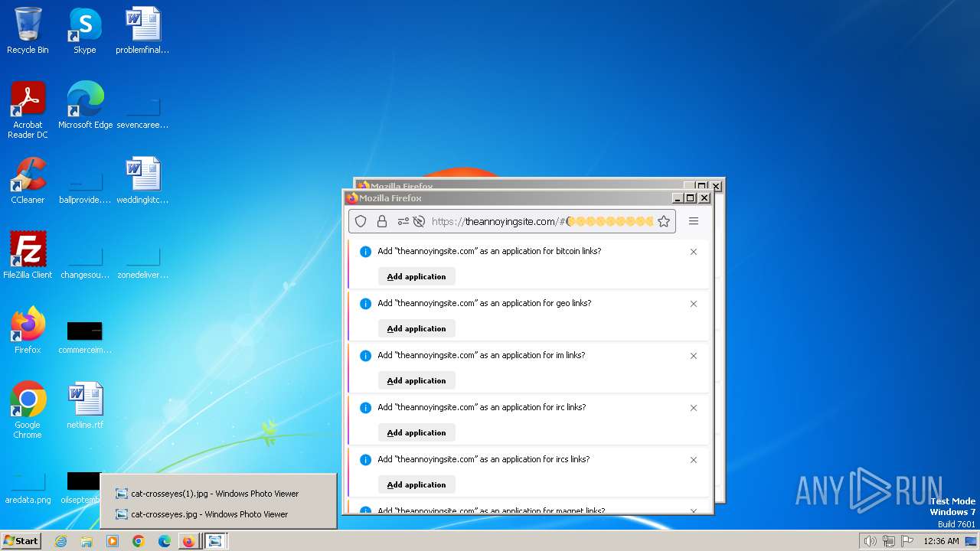Click the 12:36 AM taskbar clock

tap(941, 541)
